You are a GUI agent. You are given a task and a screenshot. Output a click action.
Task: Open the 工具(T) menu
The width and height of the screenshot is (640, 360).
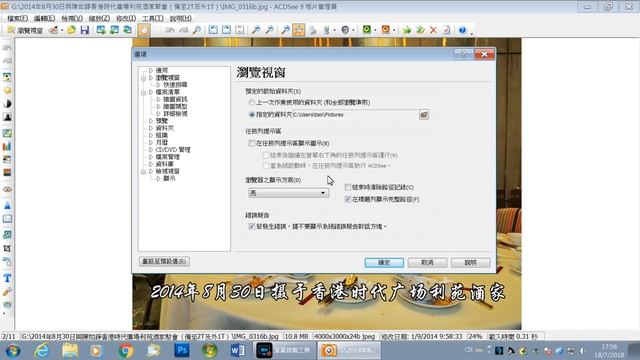point(153,18)
